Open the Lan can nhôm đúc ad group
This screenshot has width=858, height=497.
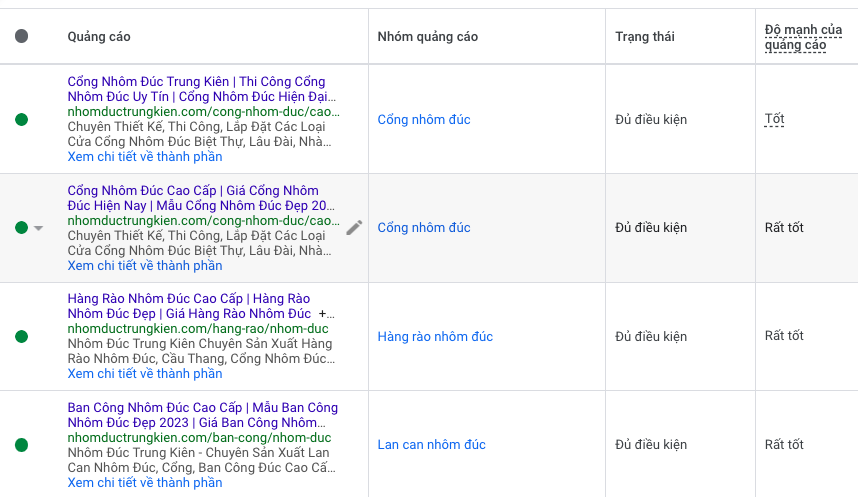click(431, 445)
